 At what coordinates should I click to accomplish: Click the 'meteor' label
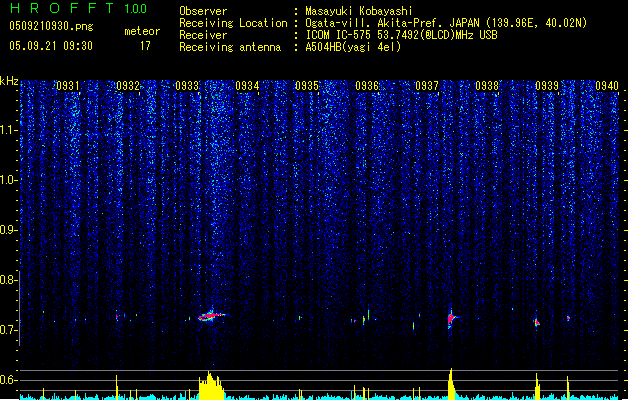point(142,31)
